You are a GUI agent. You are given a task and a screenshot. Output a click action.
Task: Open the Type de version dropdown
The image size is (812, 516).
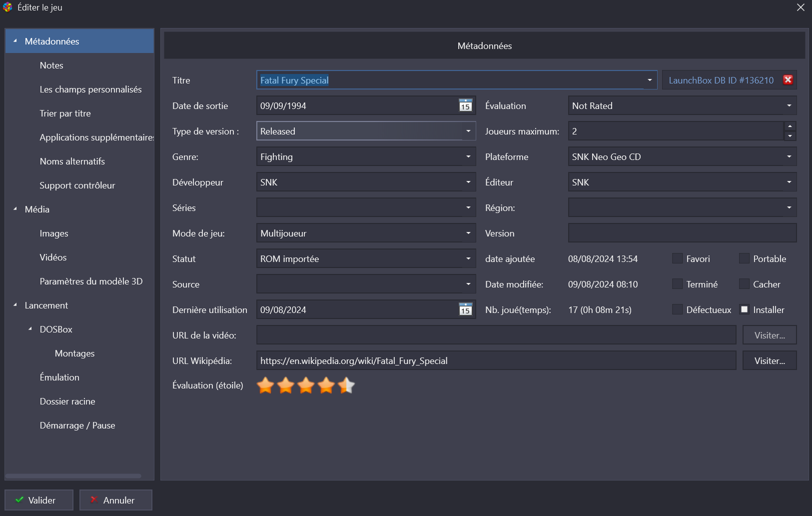[x=366, y=131]
